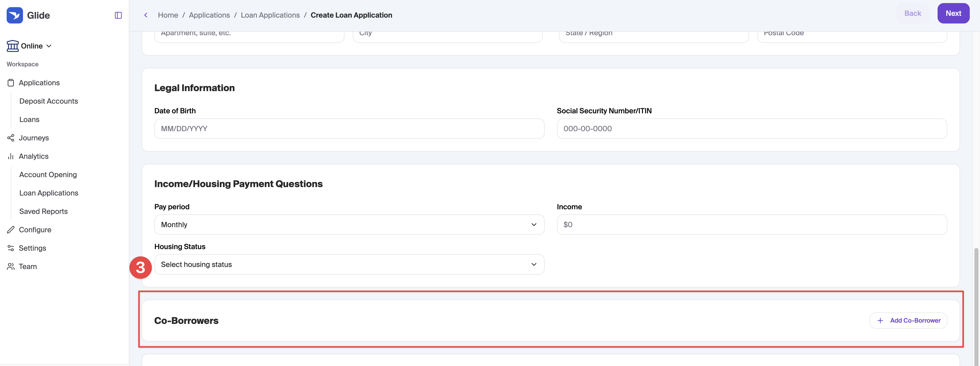This screenshot has height=366, width=980.
Task: Select Loan Applications under Analytics
Action: point(49,193)
